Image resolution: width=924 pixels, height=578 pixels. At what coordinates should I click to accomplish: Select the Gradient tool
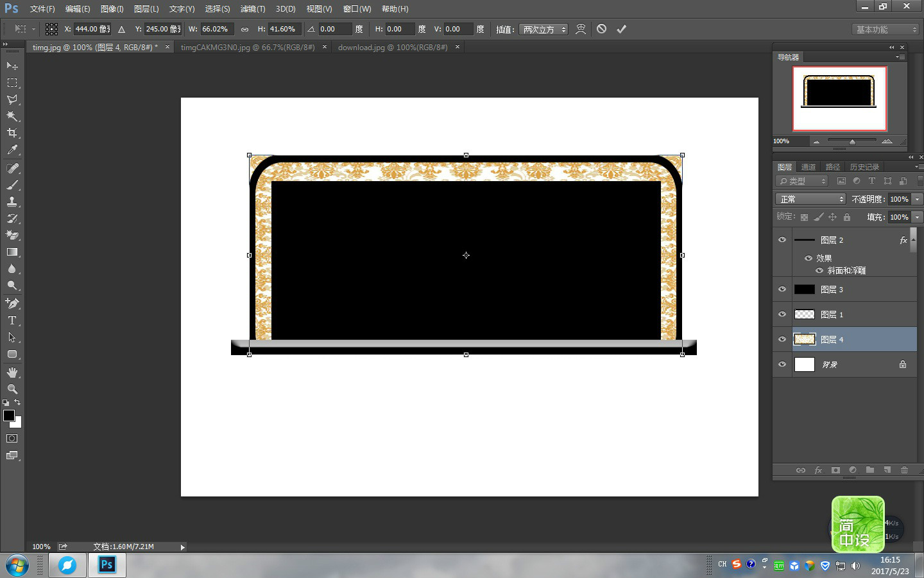[x=12, y=252]
